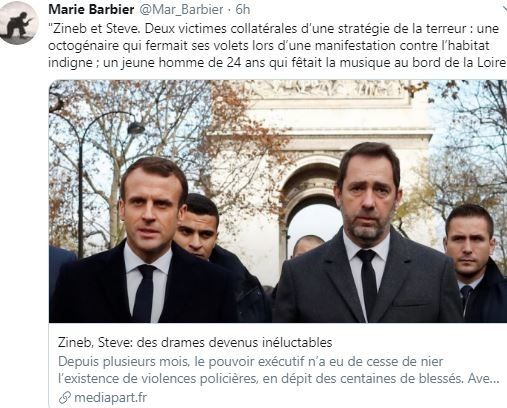Open the Marie Barbier display name
The image size is (507, 408).
91,9
